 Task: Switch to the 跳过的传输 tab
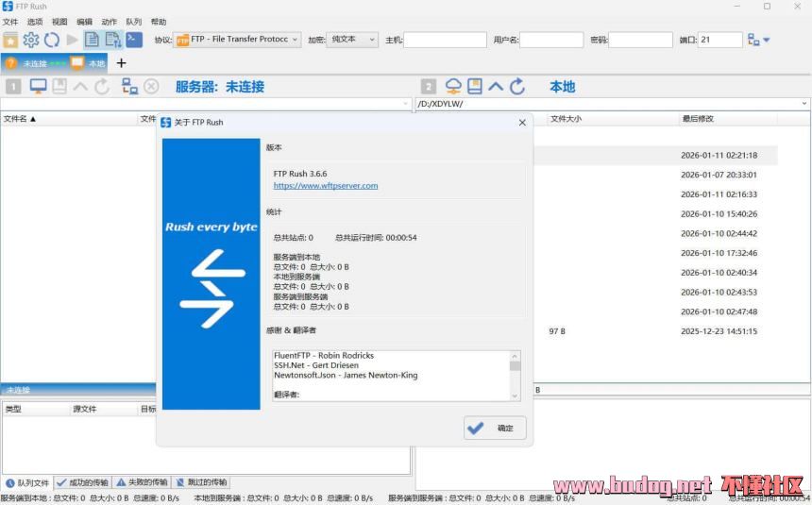click(x=201, y=482)
